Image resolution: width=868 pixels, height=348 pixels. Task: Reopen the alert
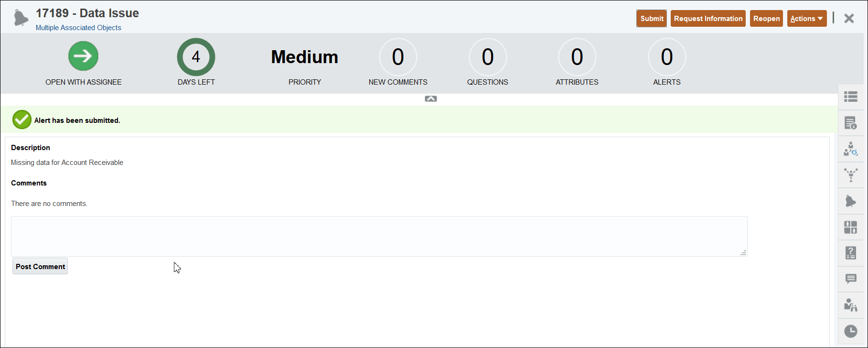tap(766, 18)
